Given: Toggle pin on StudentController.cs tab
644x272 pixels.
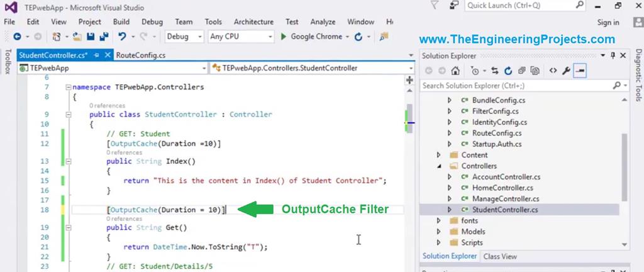Looking at the screenshot, I should pos(96,55).
